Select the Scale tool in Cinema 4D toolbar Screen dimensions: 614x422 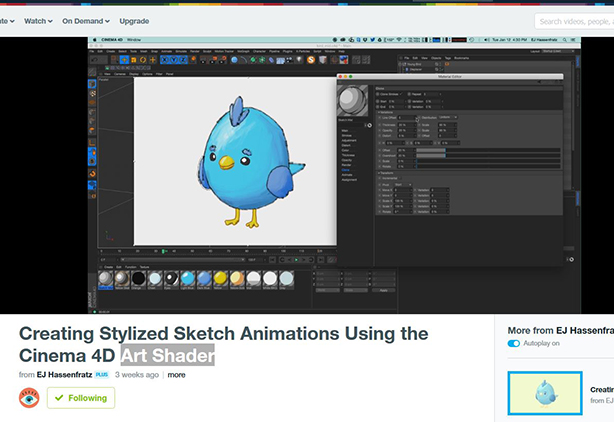coord(134,60)
